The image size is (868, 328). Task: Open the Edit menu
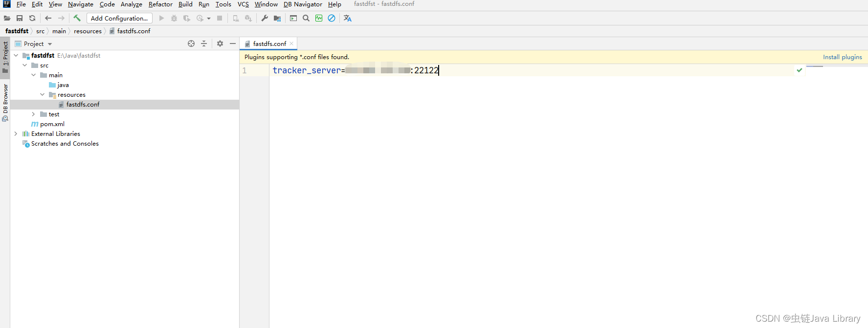click(37, 4)
